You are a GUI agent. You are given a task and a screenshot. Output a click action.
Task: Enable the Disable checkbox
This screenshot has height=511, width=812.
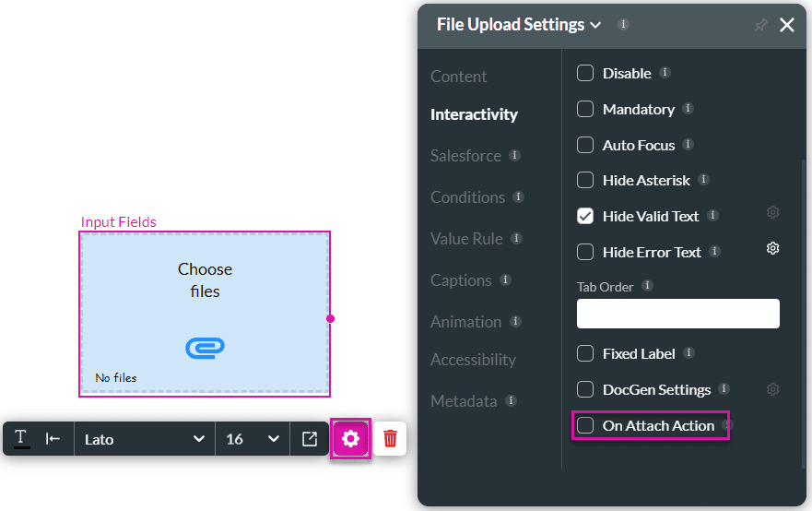point(585,73)
